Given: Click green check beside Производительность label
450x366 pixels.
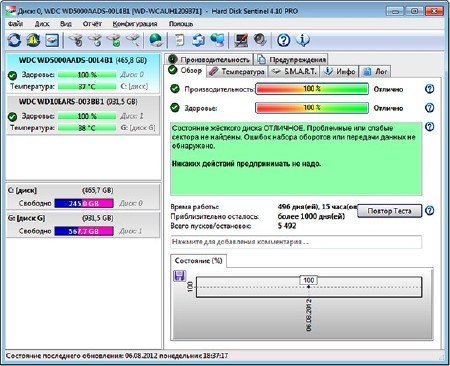Looking at the screenshot, I should pyautogui.click(x=175, y=89).
